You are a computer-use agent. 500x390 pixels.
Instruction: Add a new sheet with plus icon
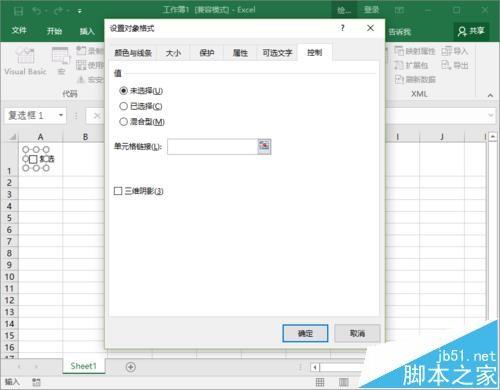131,367
